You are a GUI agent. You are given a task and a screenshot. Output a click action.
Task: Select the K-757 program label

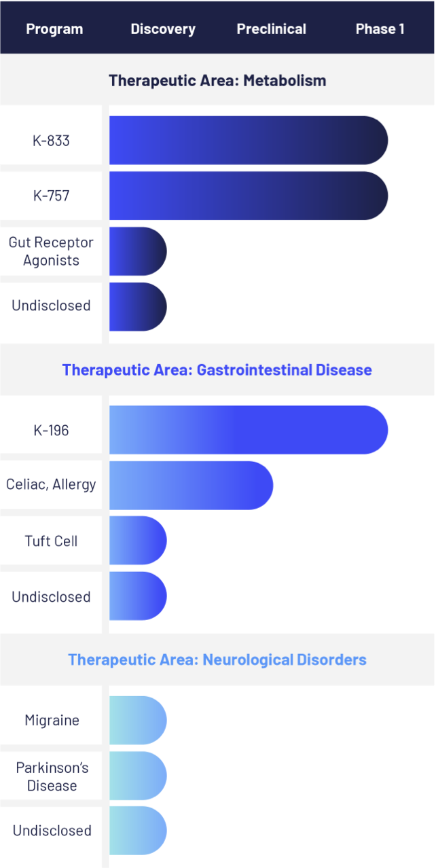click(52, 196)
